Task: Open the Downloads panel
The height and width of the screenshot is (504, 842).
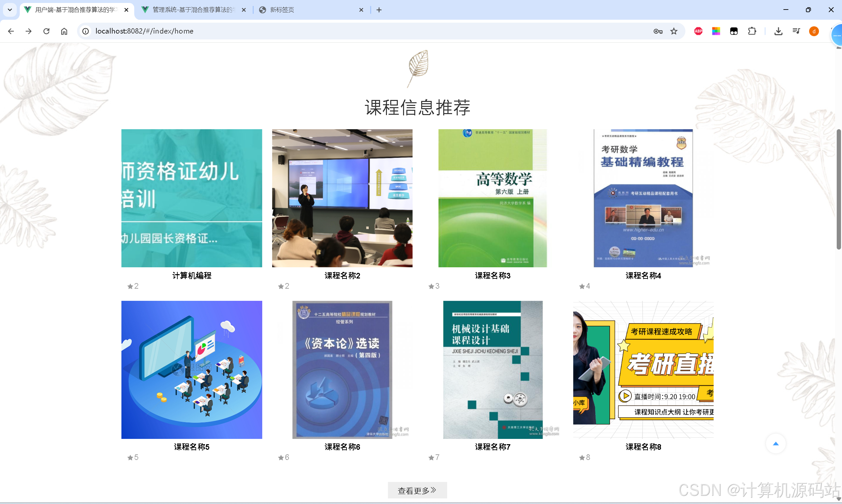Action: point(778,31)
